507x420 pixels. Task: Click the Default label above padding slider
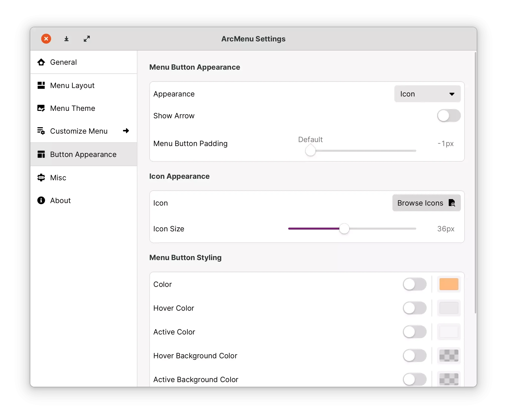[x=310, y=140]
